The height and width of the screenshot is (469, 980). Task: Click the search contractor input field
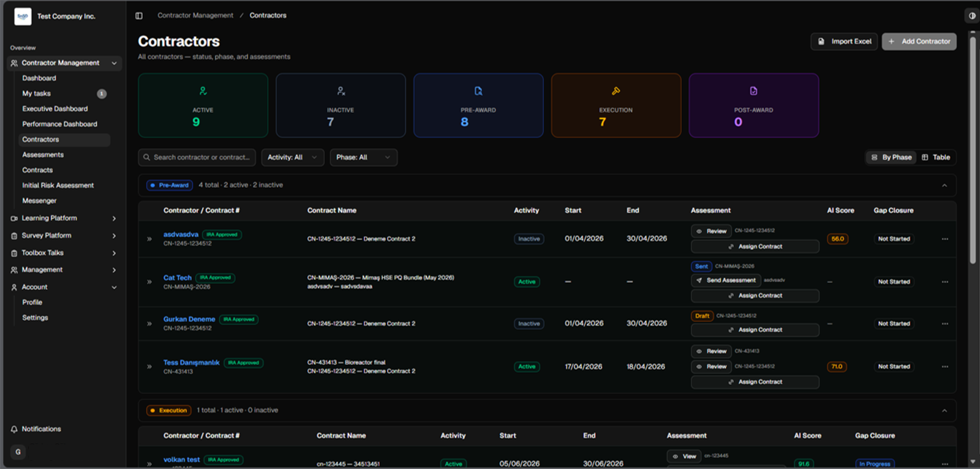coord(197,157)
